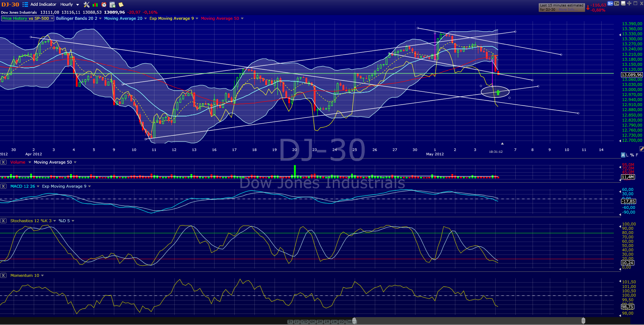Viewport: 644px width, 325px height.
Task: Click the 'Apr 2012' date axis label
Action: [x=34, y=154]
